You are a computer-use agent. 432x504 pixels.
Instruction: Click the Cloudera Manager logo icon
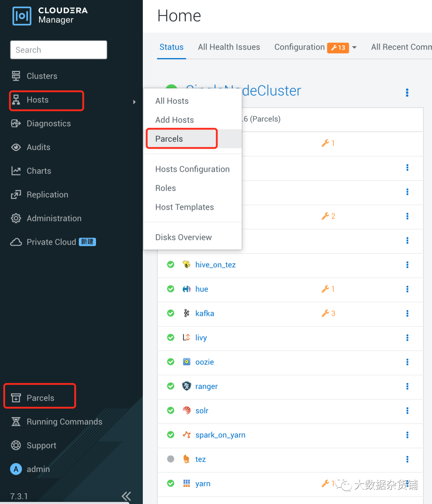pyautogui.click(x=22, y=16)
